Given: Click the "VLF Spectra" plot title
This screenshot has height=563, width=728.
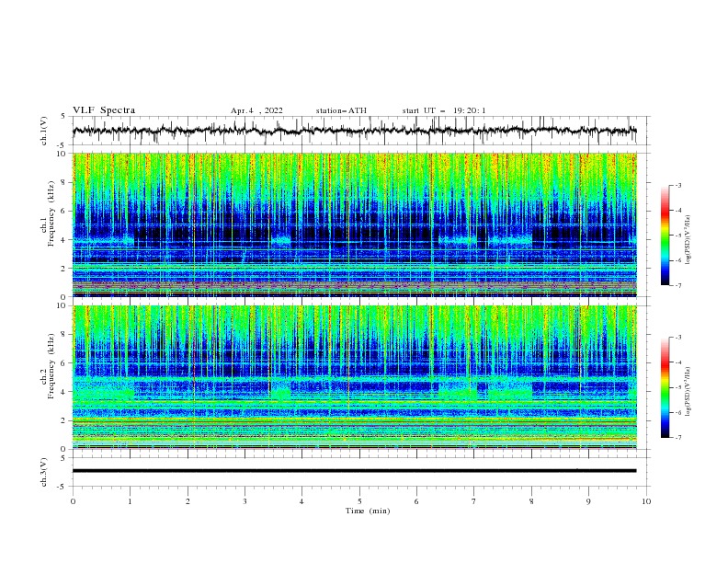Looking at the screenshot, I should coord(104,110).
